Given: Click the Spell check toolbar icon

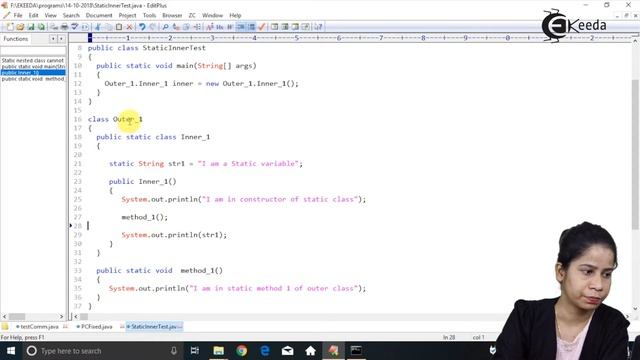Looking at the screenshot, I should (x=75, y=27).
